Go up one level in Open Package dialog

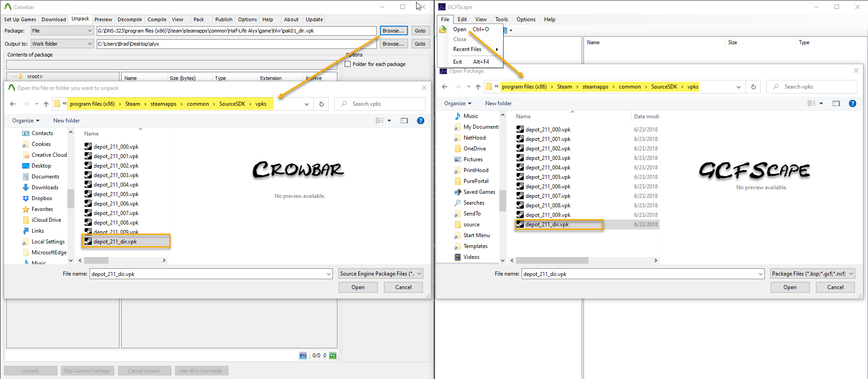(x=478, y=87)
